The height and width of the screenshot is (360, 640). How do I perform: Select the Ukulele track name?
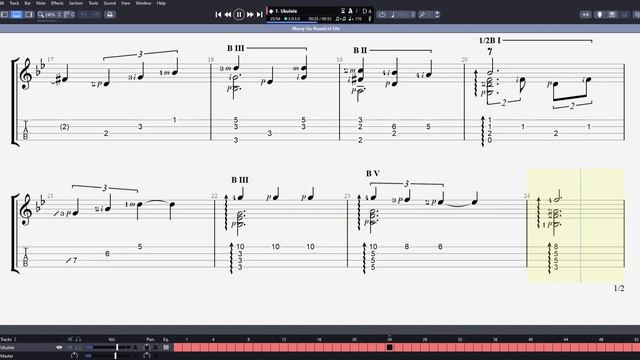tap(7, 347)
